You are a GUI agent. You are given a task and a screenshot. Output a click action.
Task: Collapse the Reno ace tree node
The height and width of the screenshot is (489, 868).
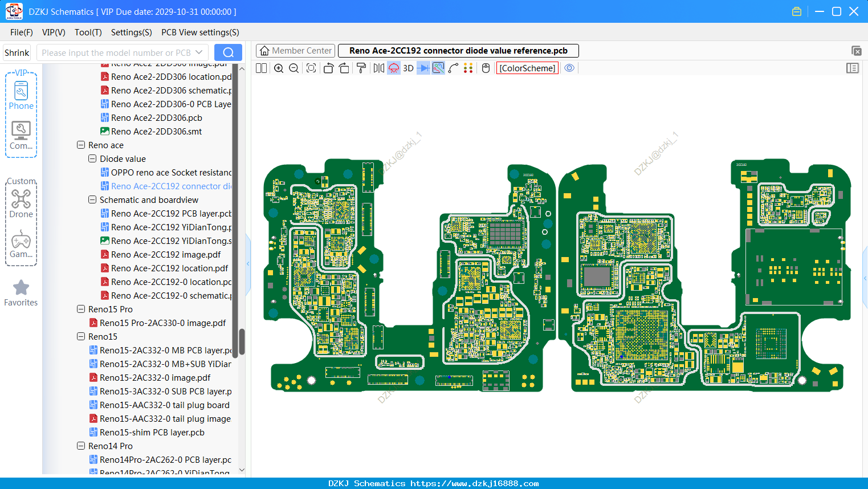coord(81,145)
